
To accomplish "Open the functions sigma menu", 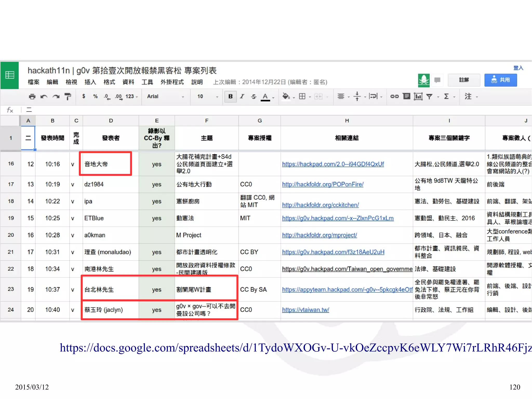I will 446,96.
